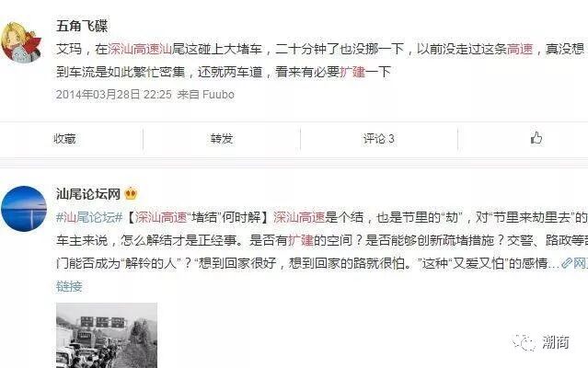The width and height of the screenshot is (588, 368).
Task: Click the crown badge next to 汕尾论坛网
Action: tap(131, 194)
